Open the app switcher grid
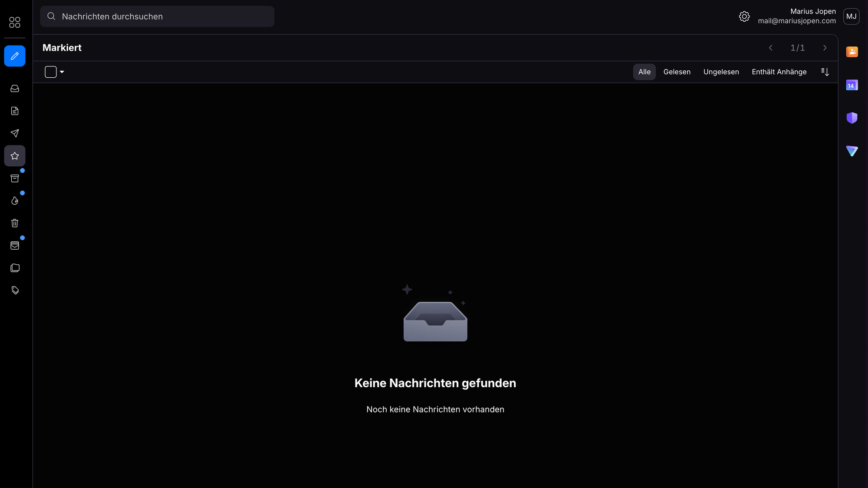 (15, 22)
